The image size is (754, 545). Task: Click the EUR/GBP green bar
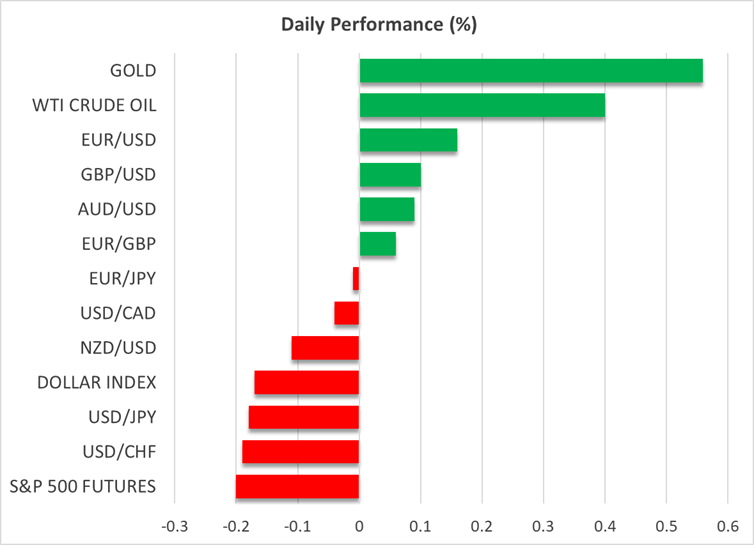[377, 244]
